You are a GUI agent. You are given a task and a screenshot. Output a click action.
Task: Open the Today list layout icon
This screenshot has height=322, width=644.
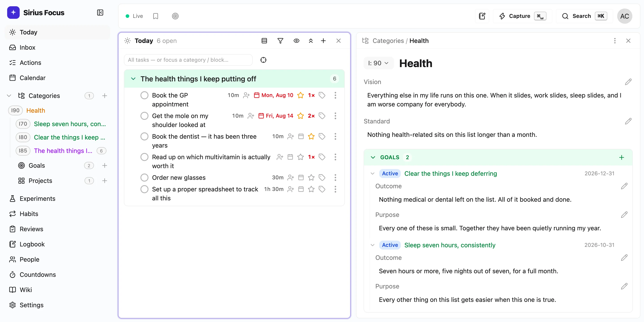pyautogui.click(x=264, y=40)
